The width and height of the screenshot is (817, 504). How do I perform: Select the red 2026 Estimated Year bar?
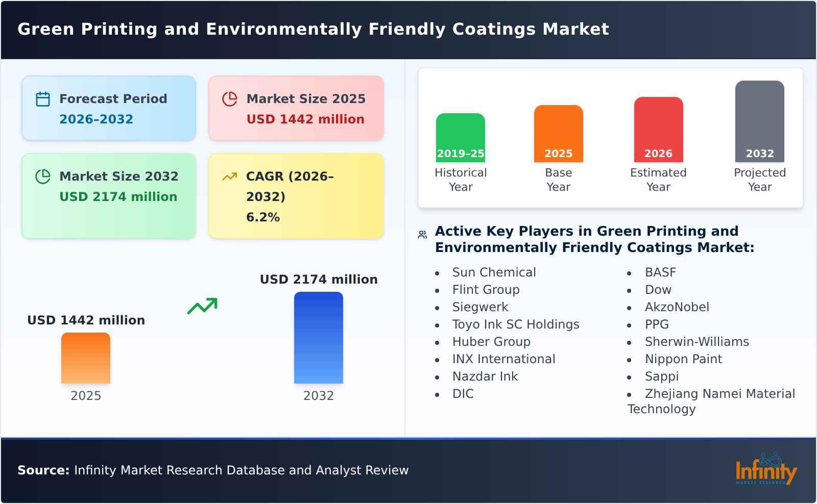click(x=658, y=129)
